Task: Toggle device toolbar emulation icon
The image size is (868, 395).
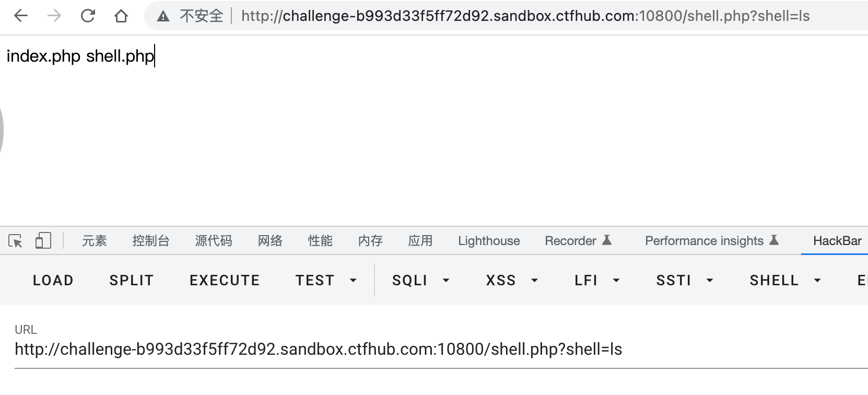Action: click(43, 241)
